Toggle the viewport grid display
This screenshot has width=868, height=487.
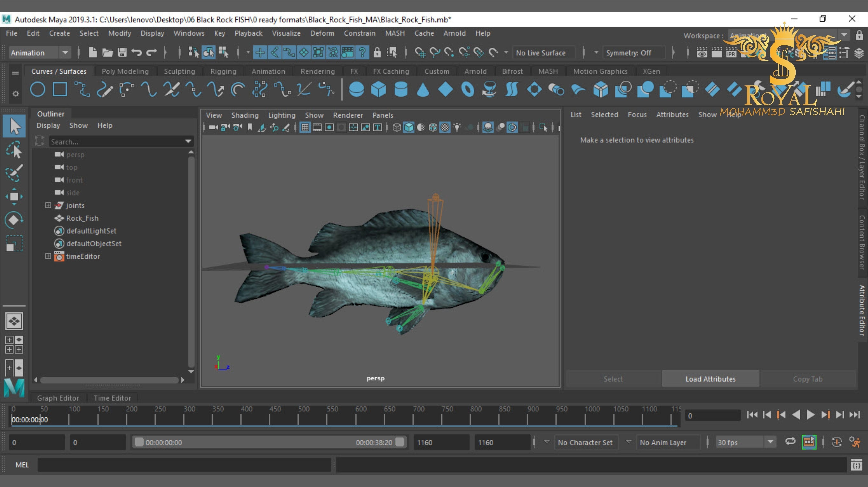(305, 128)
